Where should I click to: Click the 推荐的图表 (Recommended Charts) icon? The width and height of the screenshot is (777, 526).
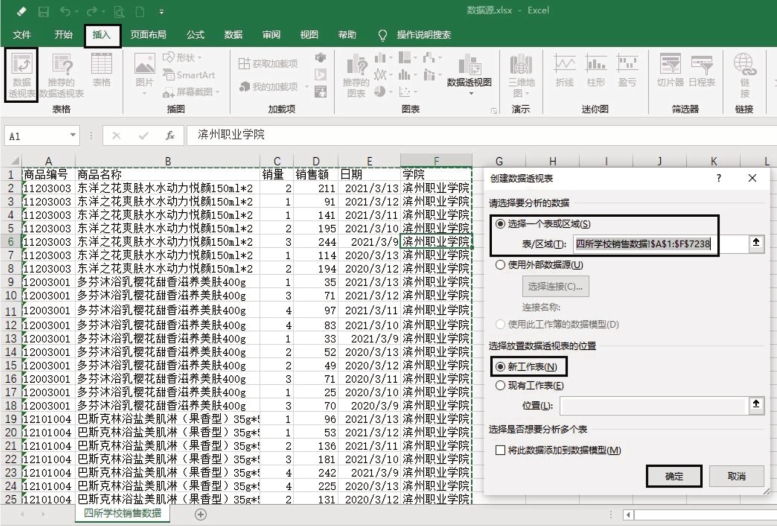pyautogui.click(x=356, y=74)
